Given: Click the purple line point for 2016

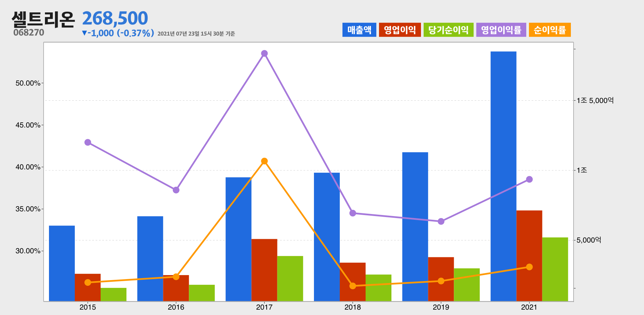Looking at the screenshot, I should 176,190.
